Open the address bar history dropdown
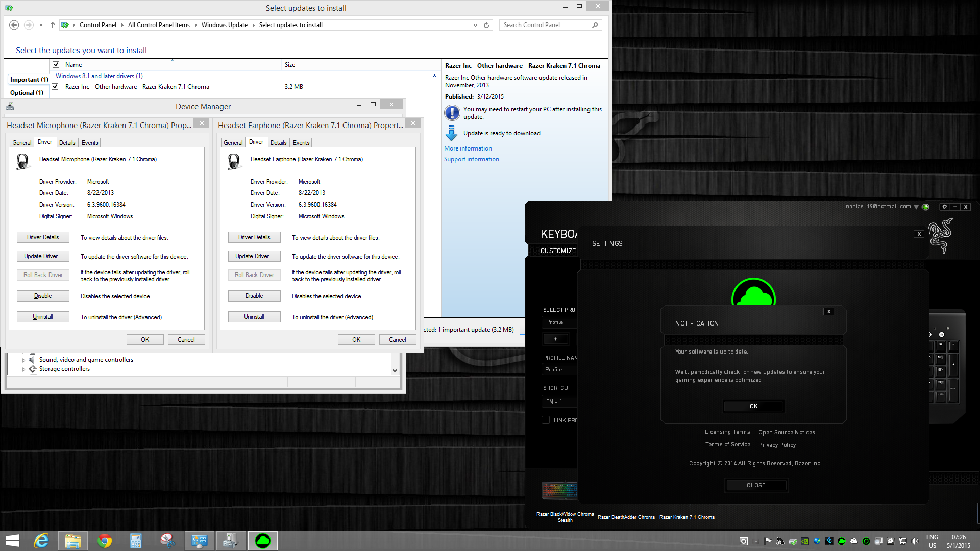 pos(475,25)
